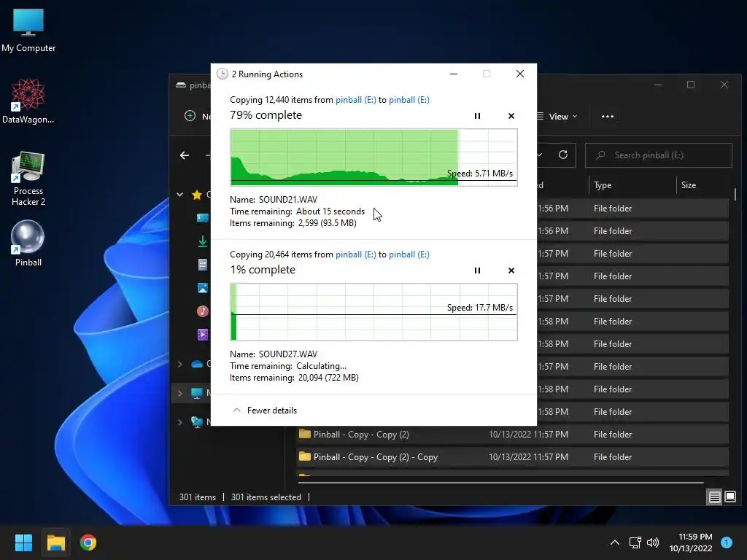
Task: Launch Google Chrome from the taskbar
Action: click(88, 542)
